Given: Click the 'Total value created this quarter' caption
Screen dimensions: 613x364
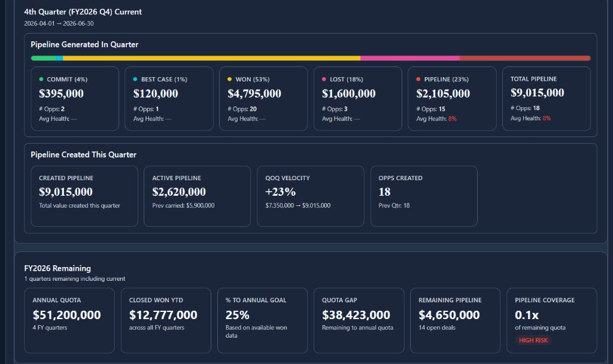Looking at the screenshot, I should coord(80,205).
